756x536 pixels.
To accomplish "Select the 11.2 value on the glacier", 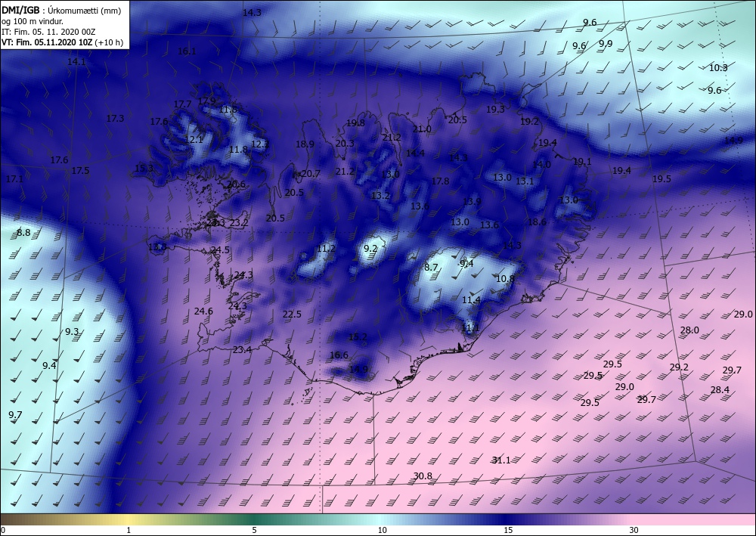I will 326,248.
